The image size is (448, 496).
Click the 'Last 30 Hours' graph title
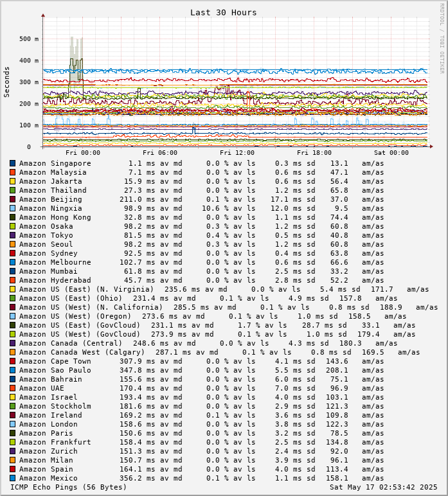(223, 12)
